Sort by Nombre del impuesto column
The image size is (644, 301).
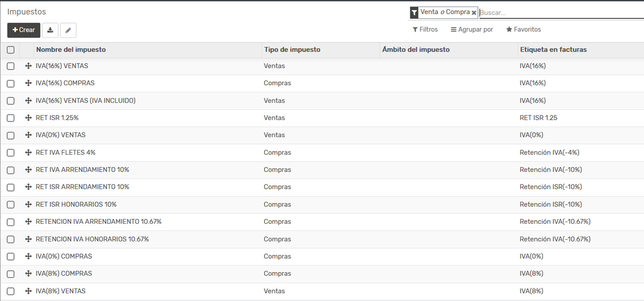click(x=71, y=50)
